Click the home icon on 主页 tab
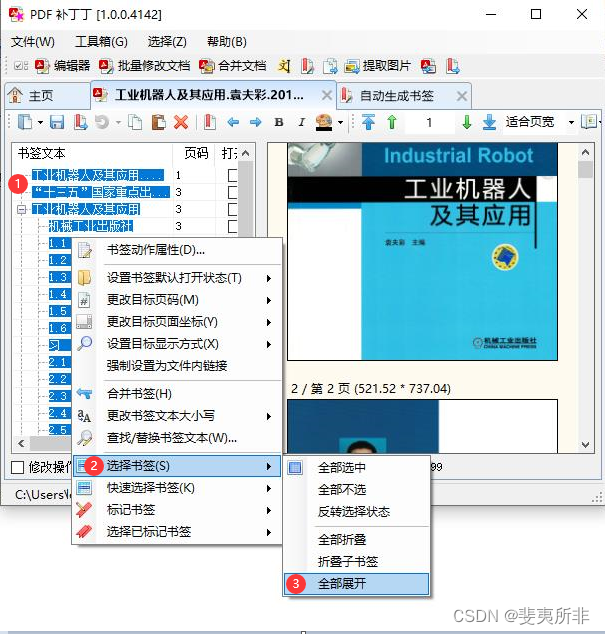Viewport: 605px width, 634px height. point(15,95)
